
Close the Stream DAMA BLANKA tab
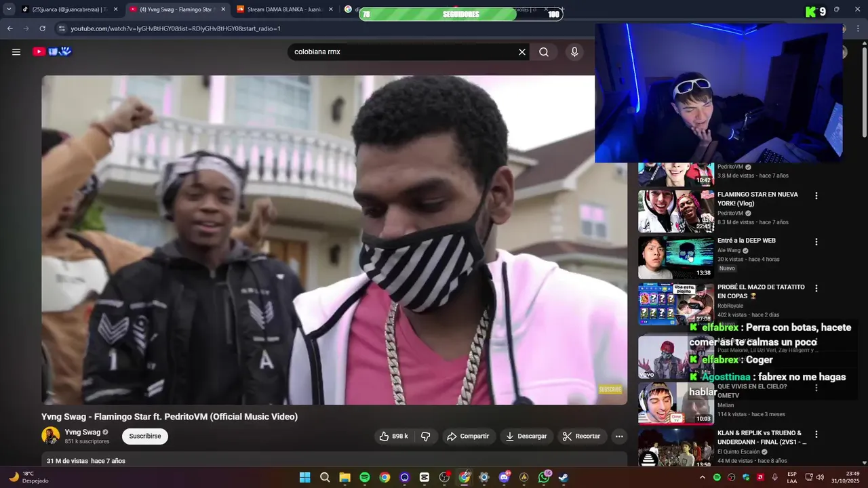click(331, 9)
